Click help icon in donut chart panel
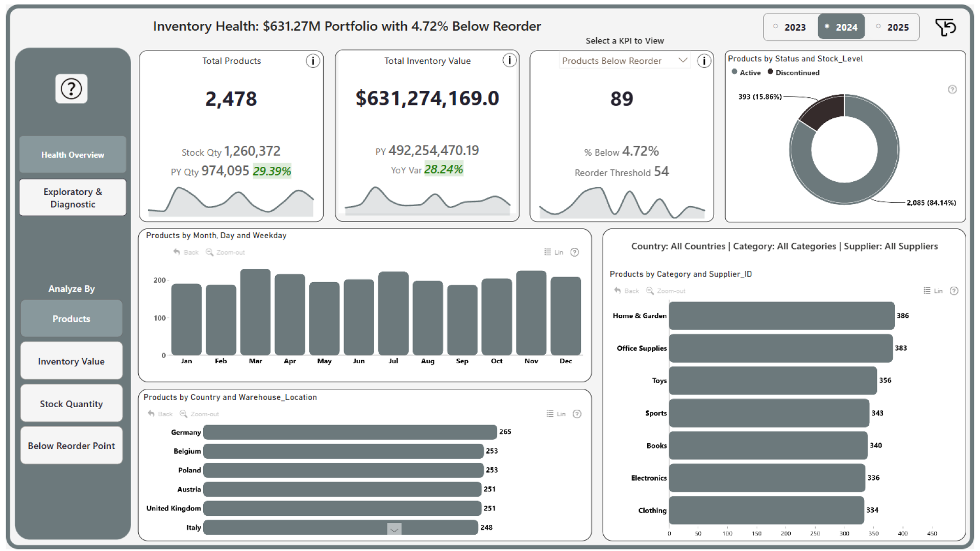980x551 pixels. 952,90
